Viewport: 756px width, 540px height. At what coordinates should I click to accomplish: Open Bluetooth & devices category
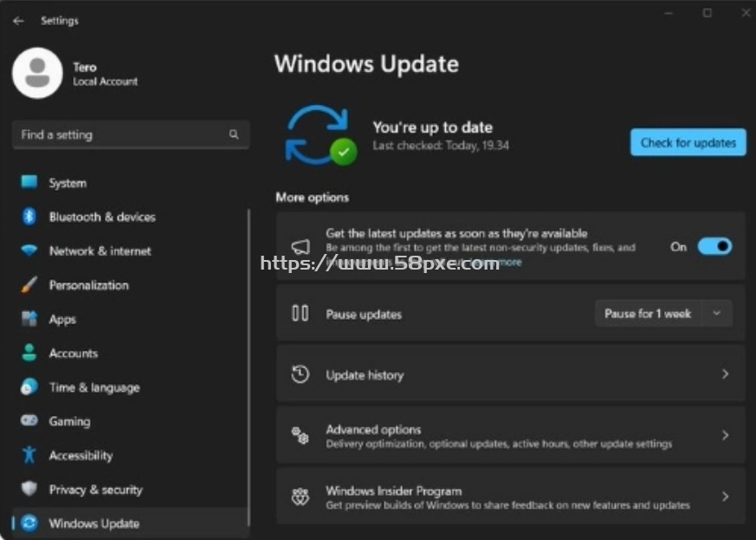(130, 217)
